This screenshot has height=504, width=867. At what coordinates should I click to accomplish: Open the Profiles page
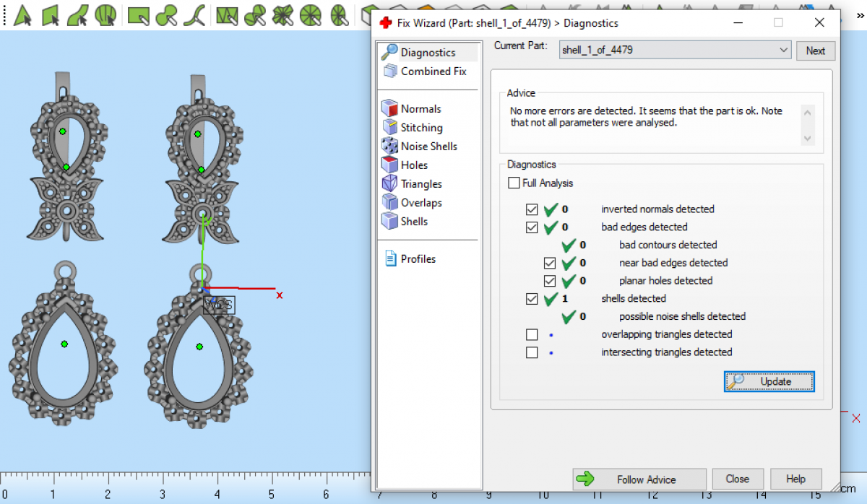pyautogui.click(x=418, y=259)
